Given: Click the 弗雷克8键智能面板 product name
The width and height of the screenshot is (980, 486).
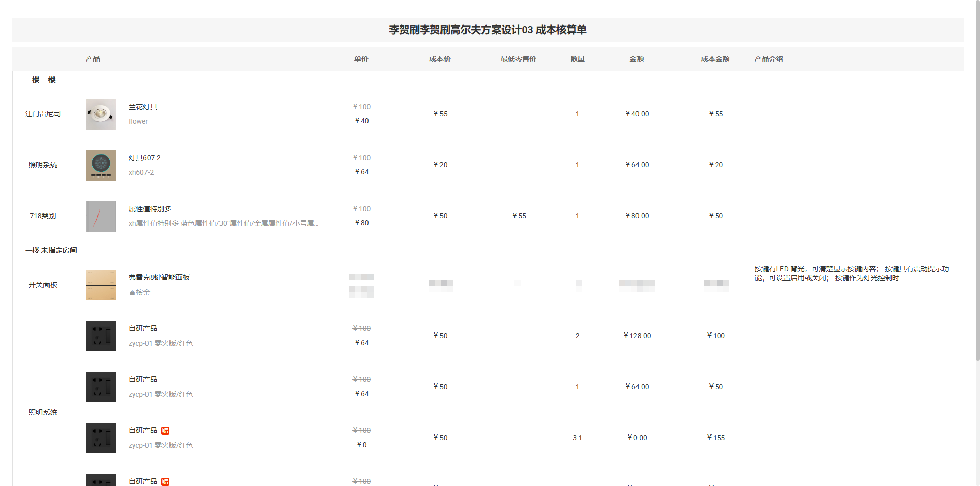Looking at the screenshot, I should pyautogui.click(x=159, y=277).
